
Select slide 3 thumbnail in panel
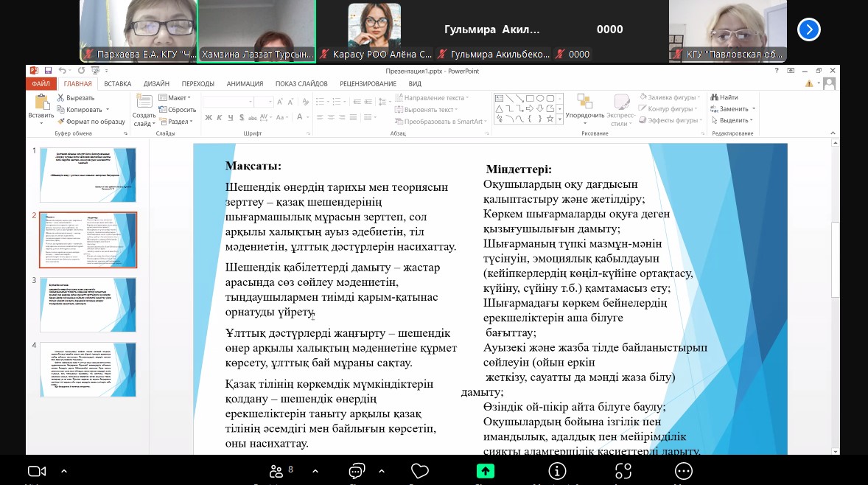pos(88,304)
